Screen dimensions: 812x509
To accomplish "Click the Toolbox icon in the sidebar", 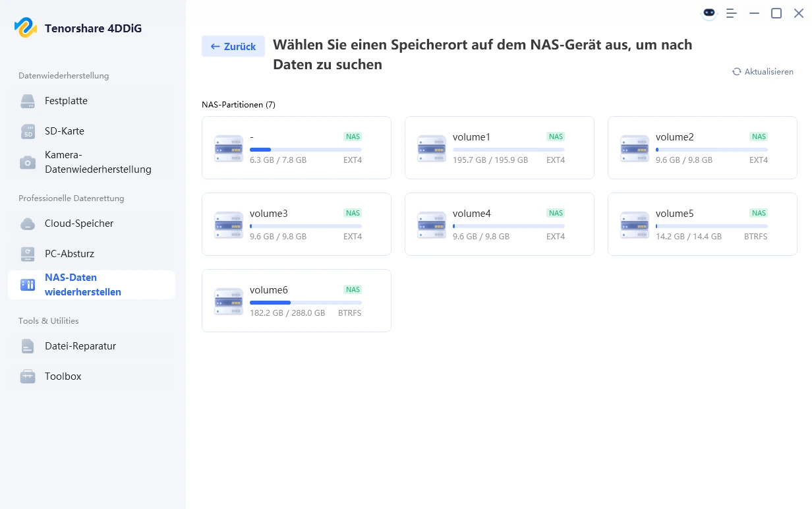I will tap(26, 376).
